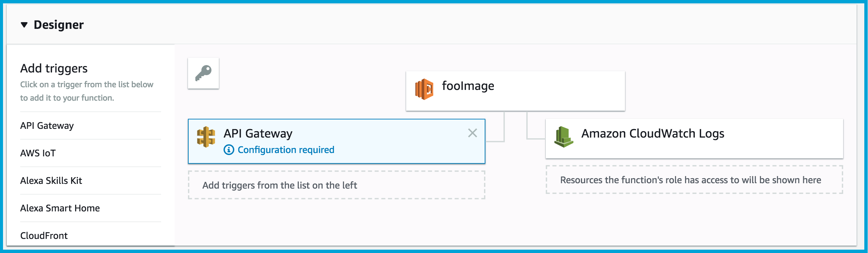
Task: Click the info icon next to Configuration required
Action: 229,150
